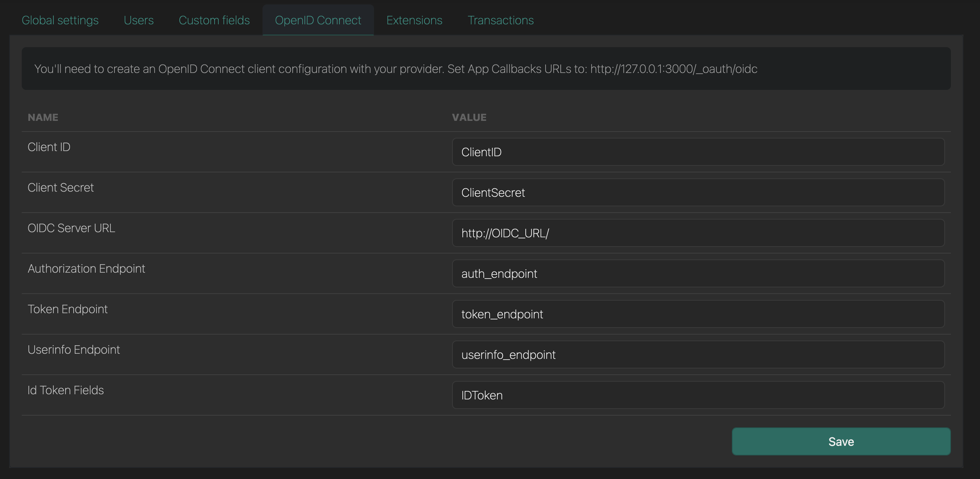Switch to the Custom fields tab
Viewport: 980px width, 479px height.
(x=214, y=20)
